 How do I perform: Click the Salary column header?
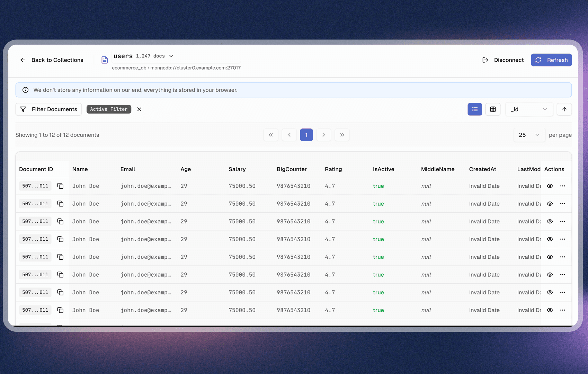click(x=237, y=169)
